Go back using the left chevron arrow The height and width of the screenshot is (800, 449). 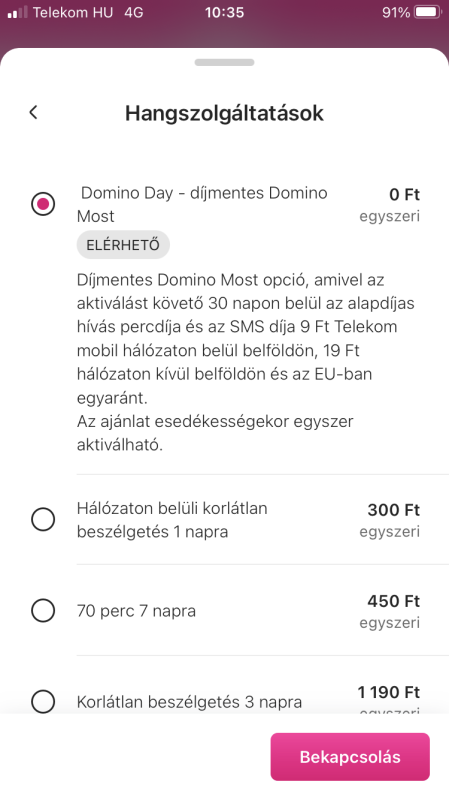(34, 112)
